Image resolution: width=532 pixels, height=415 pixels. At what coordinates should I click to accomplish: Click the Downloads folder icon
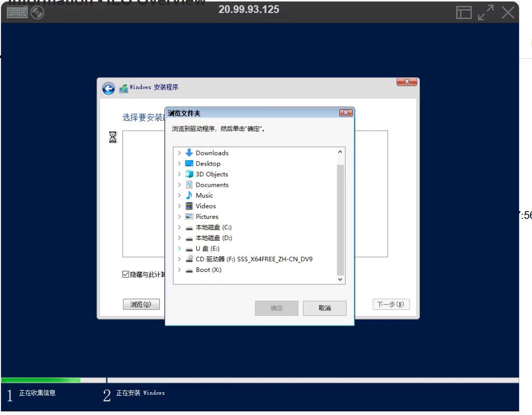[x=189, y=153]
